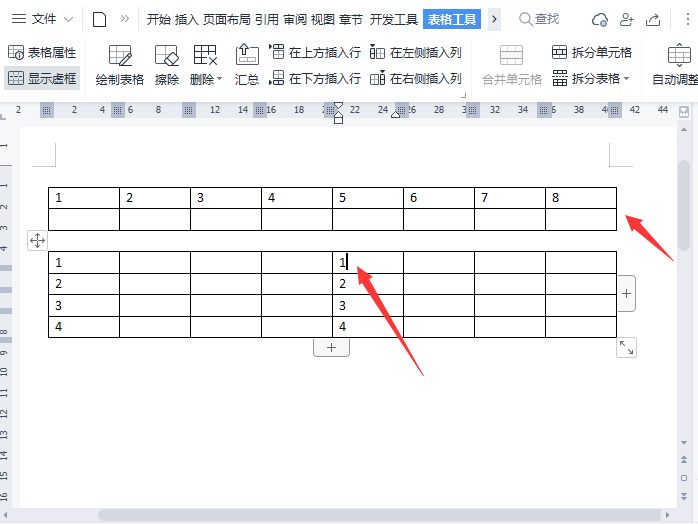Click the next page double-arrow icon
Screen dimensions: 698x524
(684, 496)
